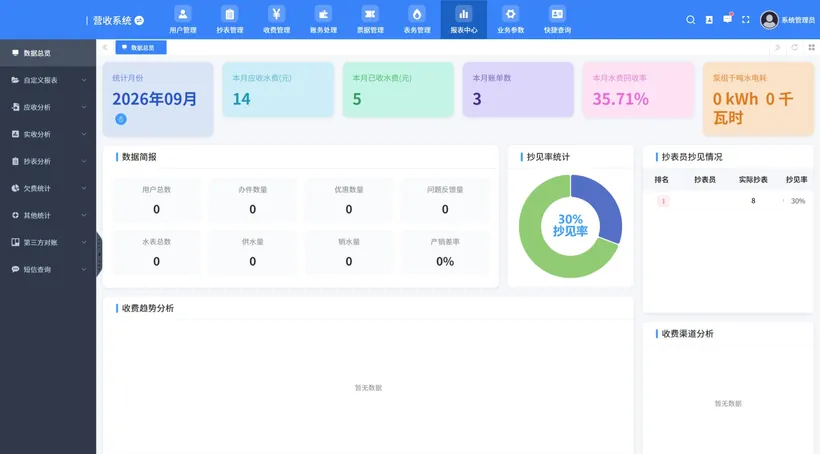Open the message notification icon
Screen dimensions: 820x454
tap(727, 19)
